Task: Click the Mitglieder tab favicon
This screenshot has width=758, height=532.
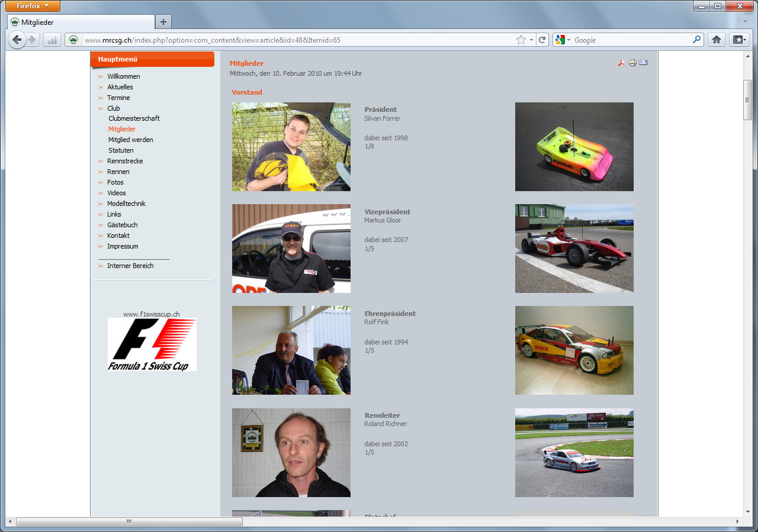Action: [15, 22]
